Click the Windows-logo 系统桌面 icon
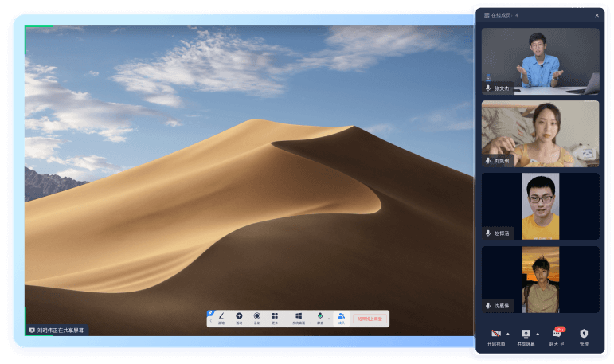 click(298, 317)
